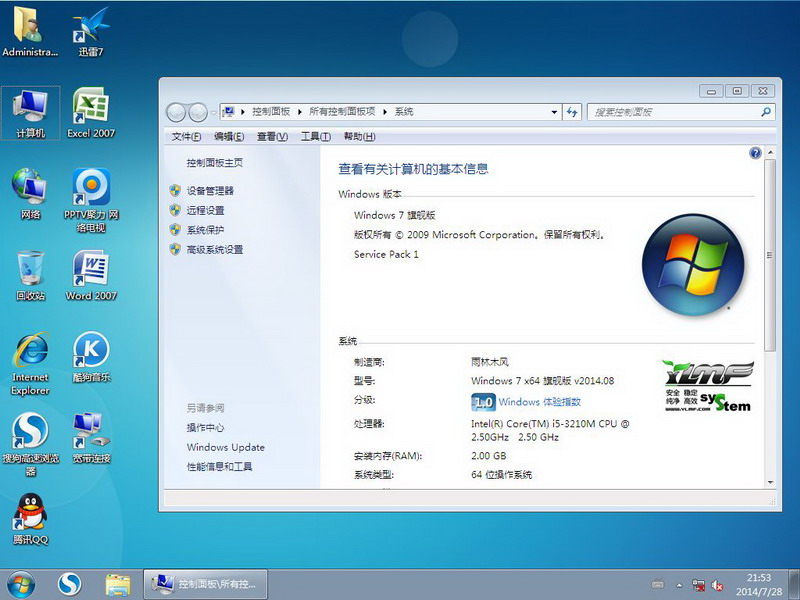Select the 控制面板\所有控... taskbar button

(x=206, y=584)
